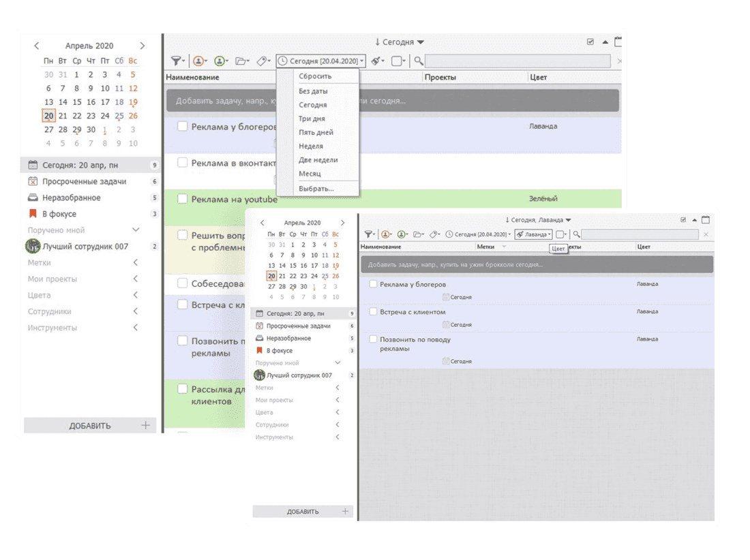Click collapse triangle icon in back window header

pyautogui.click(x=605, y=42)
